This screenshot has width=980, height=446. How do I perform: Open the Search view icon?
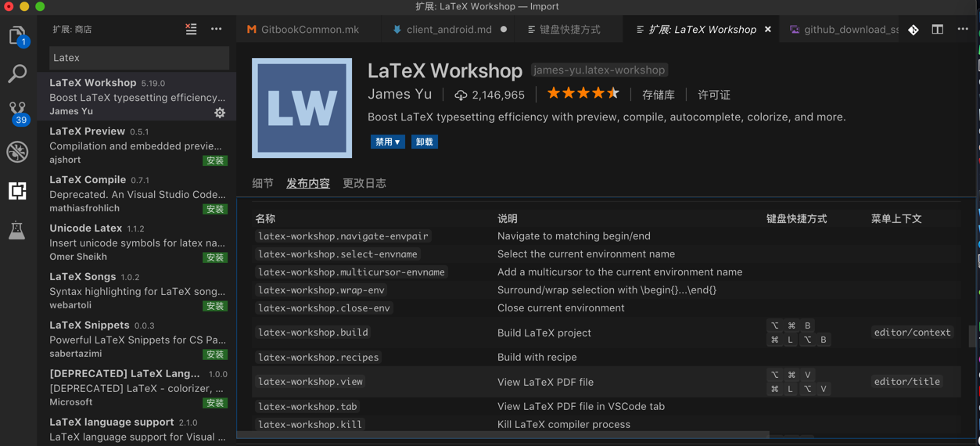coord(17,74)
